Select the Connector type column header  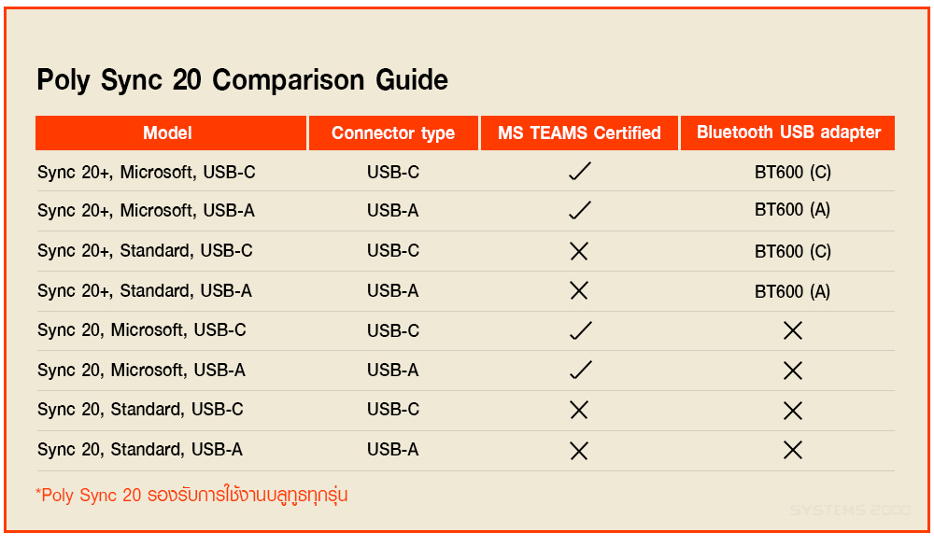coord(393,133)
